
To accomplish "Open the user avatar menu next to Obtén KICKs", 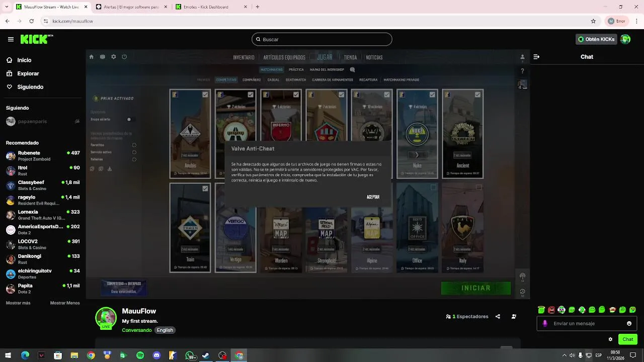I will [x=625, y=39].
